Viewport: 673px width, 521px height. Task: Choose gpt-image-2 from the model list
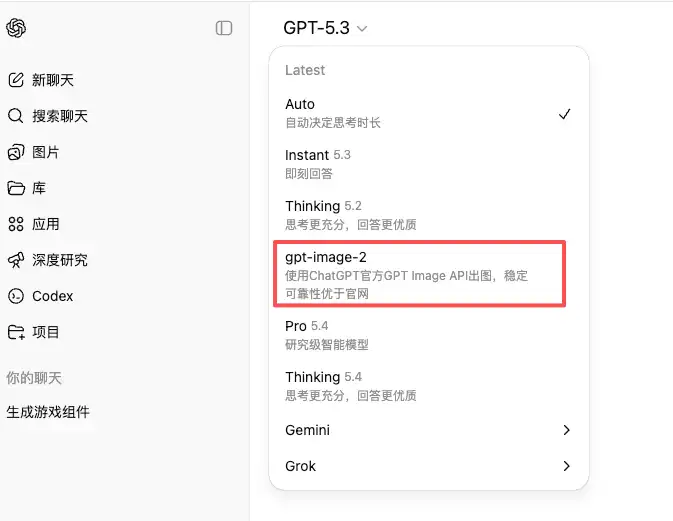(420, 273)
